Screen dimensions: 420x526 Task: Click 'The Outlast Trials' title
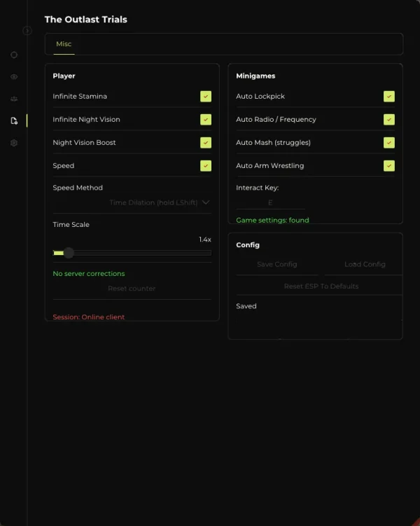pos(86,20)
